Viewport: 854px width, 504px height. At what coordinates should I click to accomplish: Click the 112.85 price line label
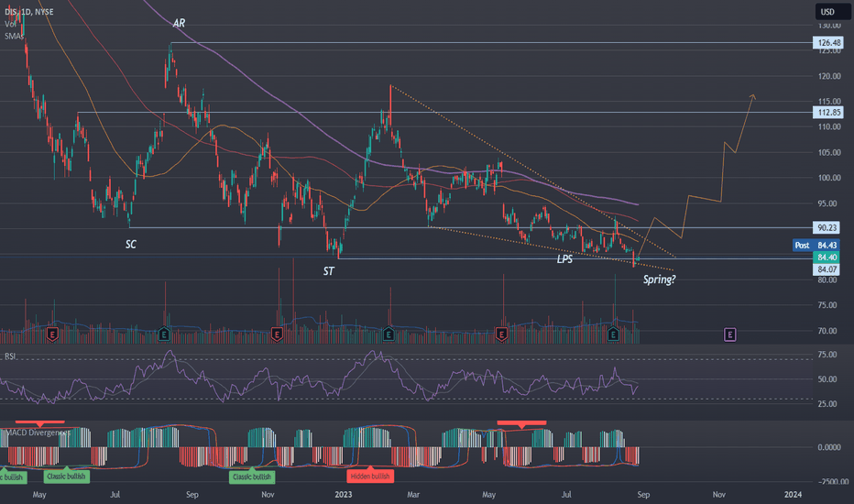pyautogui.click(x=828, y=112)
